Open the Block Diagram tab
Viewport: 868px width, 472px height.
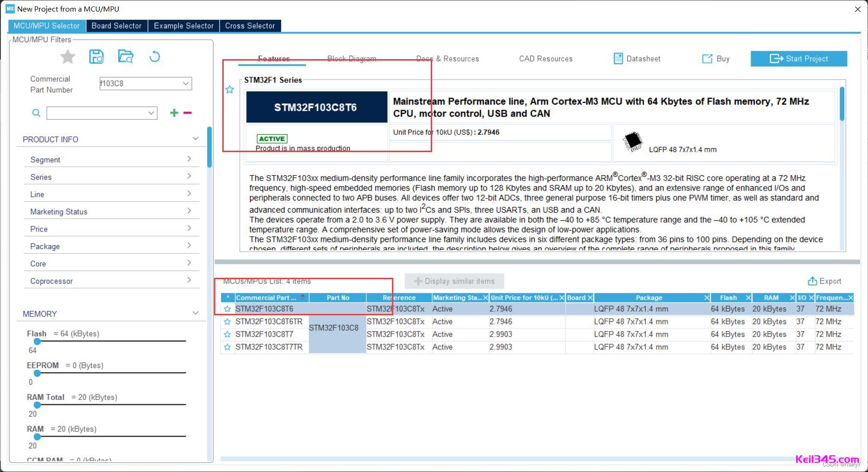[352, 59]
